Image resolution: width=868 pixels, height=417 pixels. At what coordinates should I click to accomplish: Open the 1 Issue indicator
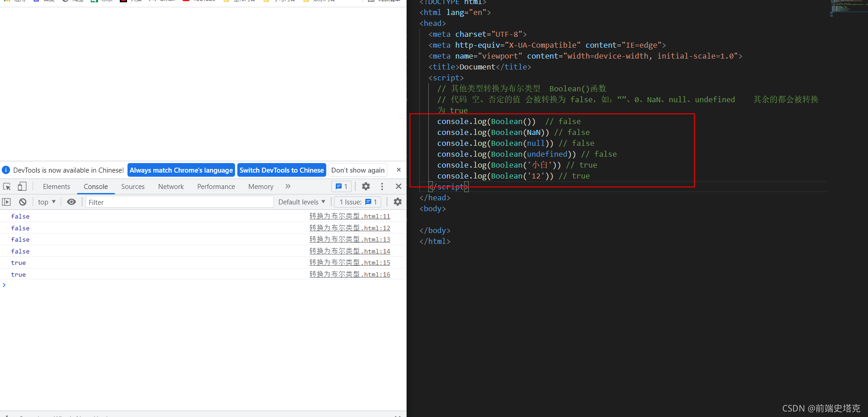click(x=358, y=202)
